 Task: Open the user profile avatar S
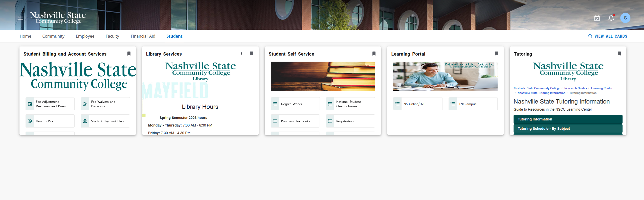pos(625,18)
